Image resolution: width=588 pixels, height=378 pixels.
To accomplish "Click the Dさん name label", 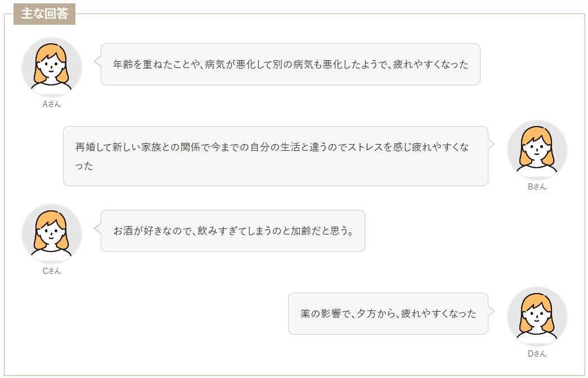I will click(x=537, y=354).
